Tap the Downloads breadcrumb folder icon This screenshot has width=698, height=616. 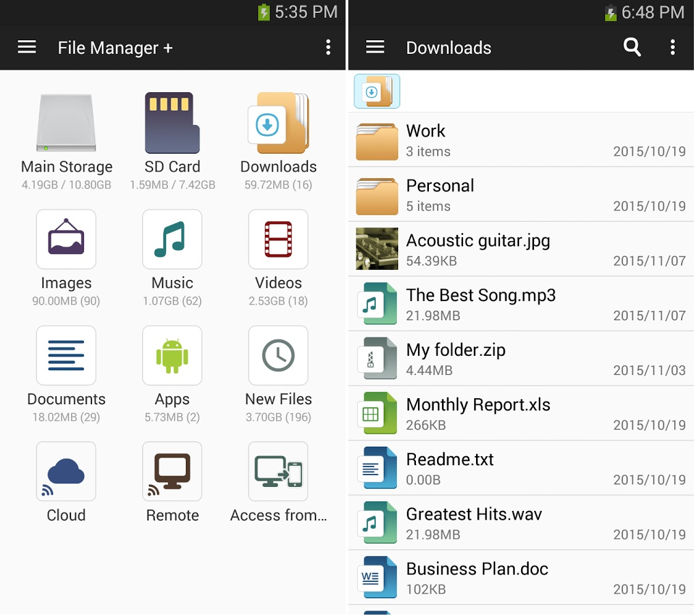pyautogui.click(x=377, y=92)
